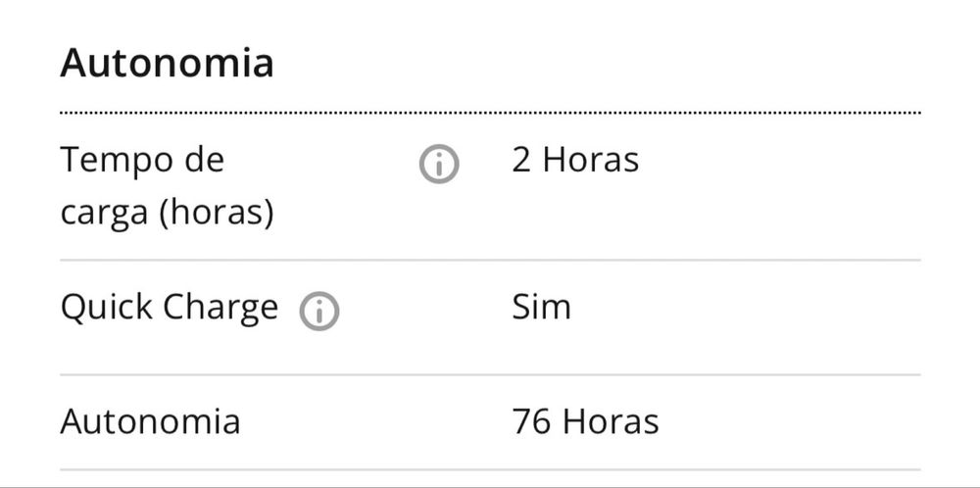Click the 'Sim' value for Quick Charge
The height and width of the screenshot is (488, 980).
541,308
